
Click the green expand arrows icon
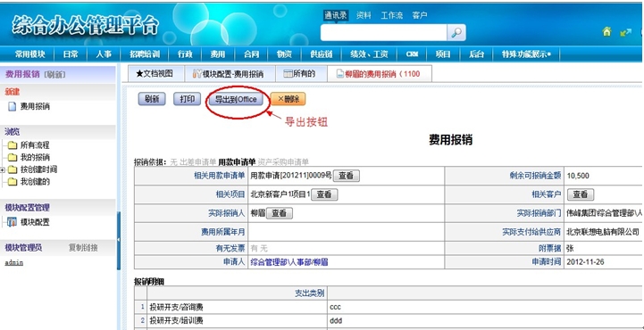click(x=625, y=32)
